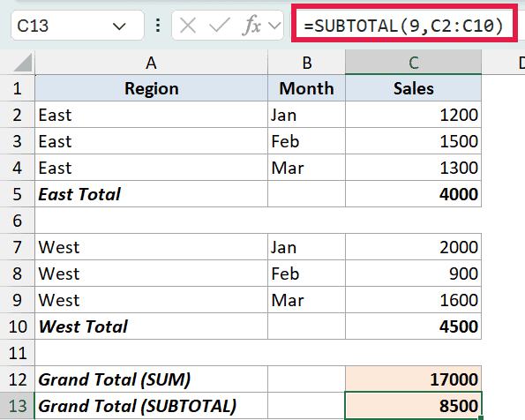Select all cells with the corner triangle

pyautogui.click(x=23, y=63)
